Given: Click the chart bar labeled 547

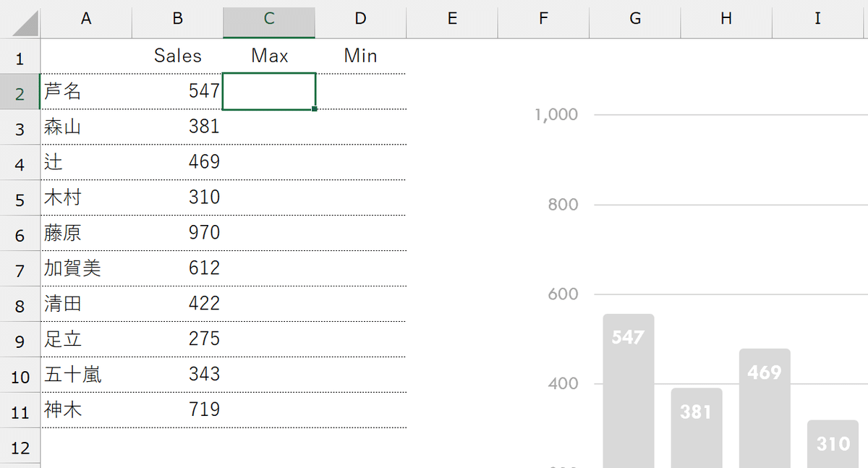Looking at the screenshot, I should (628, 391).
